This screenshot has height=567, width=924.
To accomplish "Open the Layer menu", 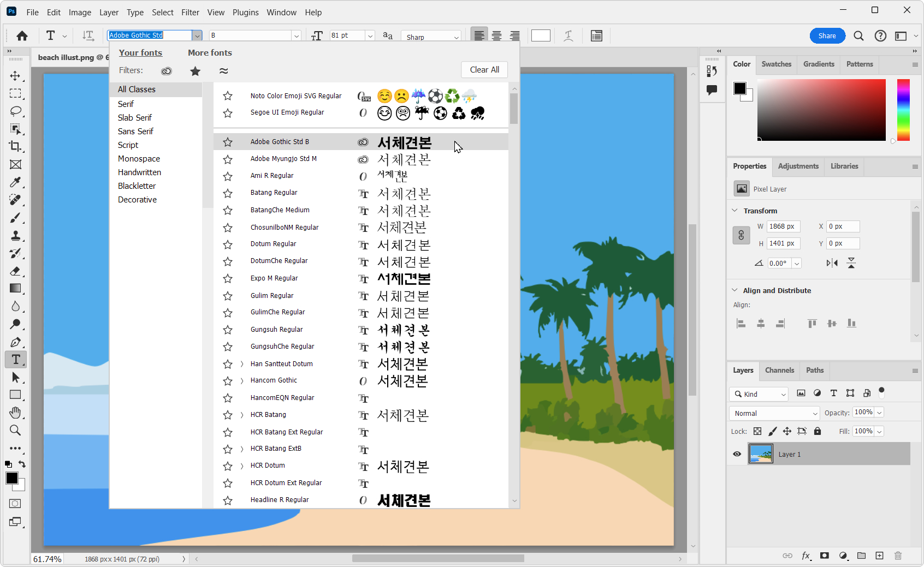I will tap(109, 12).
